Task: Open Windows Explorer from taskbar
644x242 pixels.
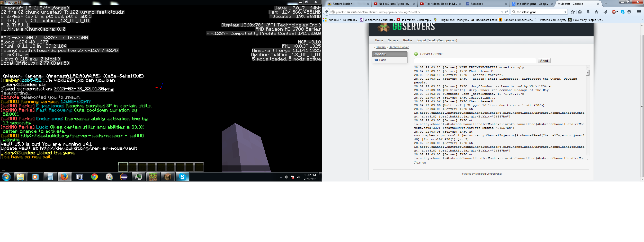Action: [x=21, y=177]
